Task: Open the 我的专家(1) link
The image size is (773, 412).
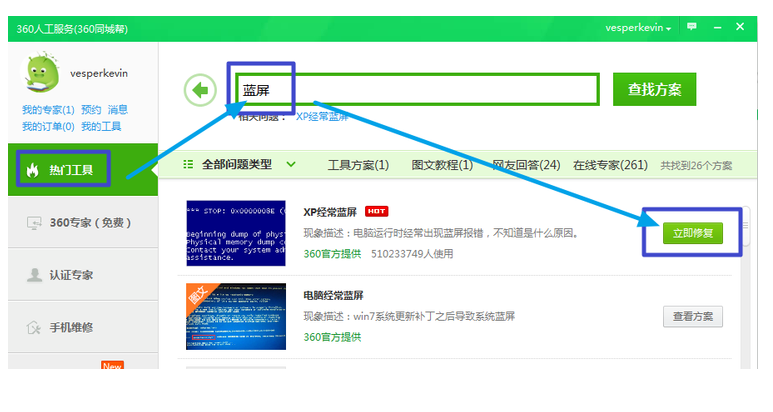Action: click(x=48, y=110)
